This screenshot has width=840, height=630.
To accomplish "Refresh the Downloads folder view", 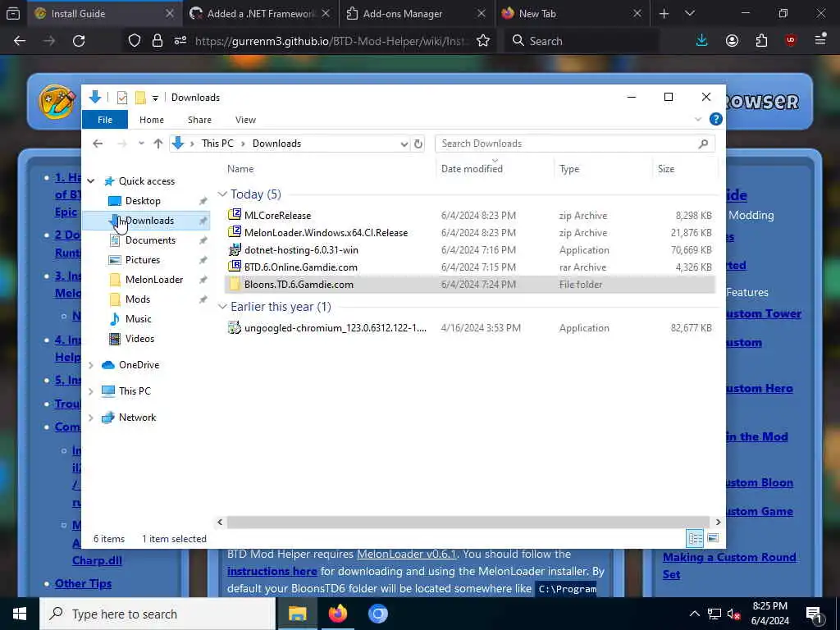I will (x=418, y=144).
